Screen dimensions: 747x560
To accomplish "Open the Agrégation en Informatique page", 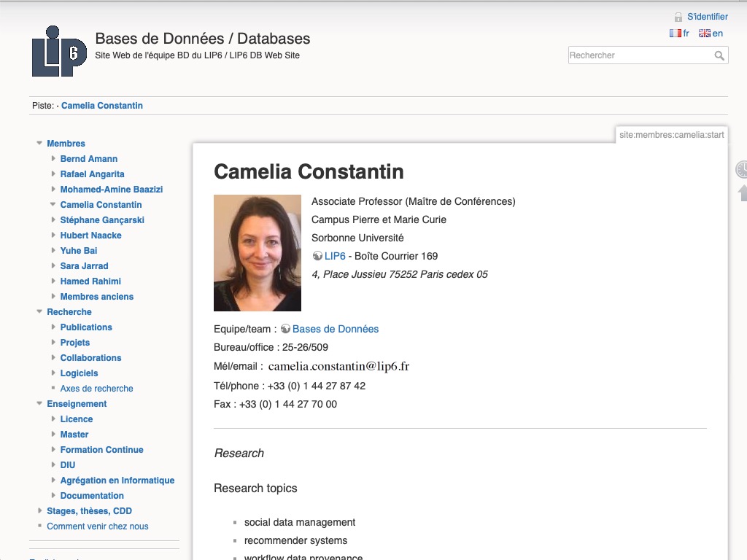I will pyautogui.click(x=117, y=480).
